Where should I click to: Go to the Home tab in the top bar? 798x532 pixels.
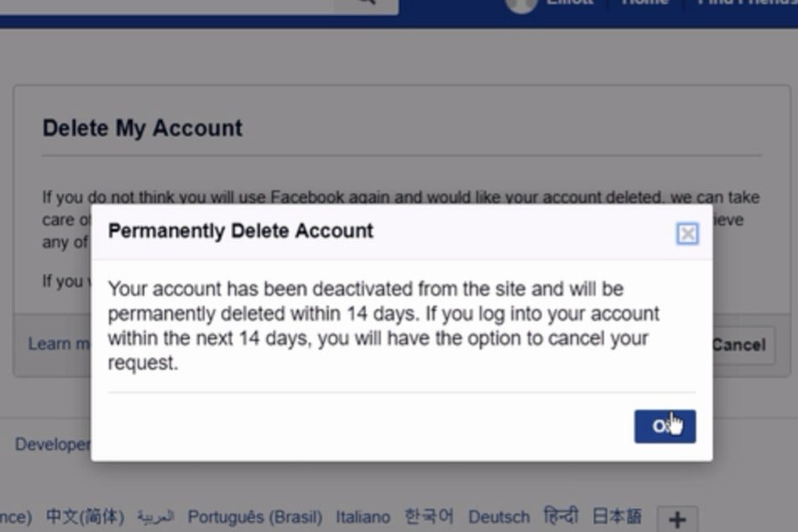(x=644, y=3)
